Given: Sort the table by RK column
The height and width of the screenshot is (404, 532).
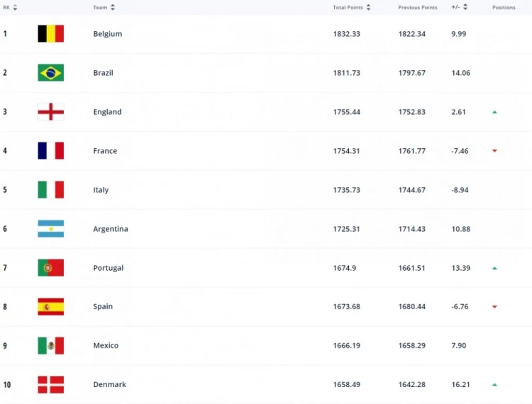Looking at the screenshot, I should tap(10, 7).
